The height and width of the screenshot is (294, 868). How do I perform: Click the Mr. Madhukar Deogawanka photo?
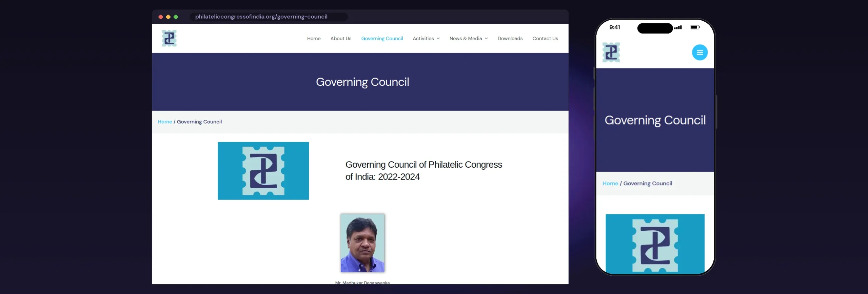point(362,243)
